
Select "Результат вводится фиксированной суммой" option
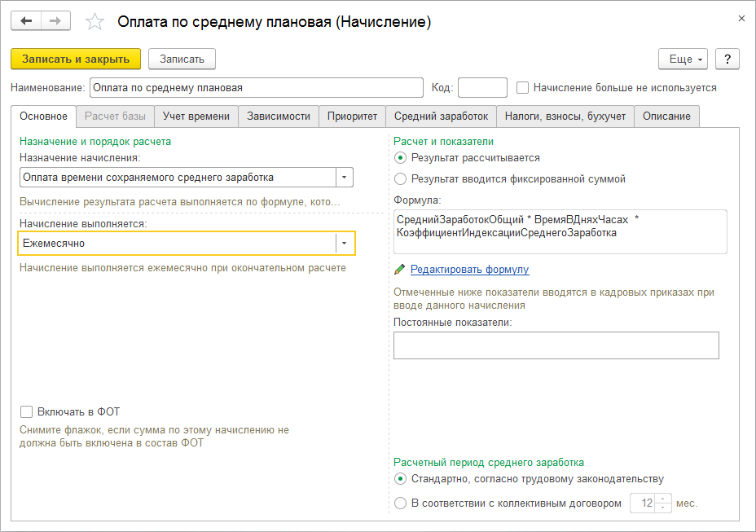400,178
